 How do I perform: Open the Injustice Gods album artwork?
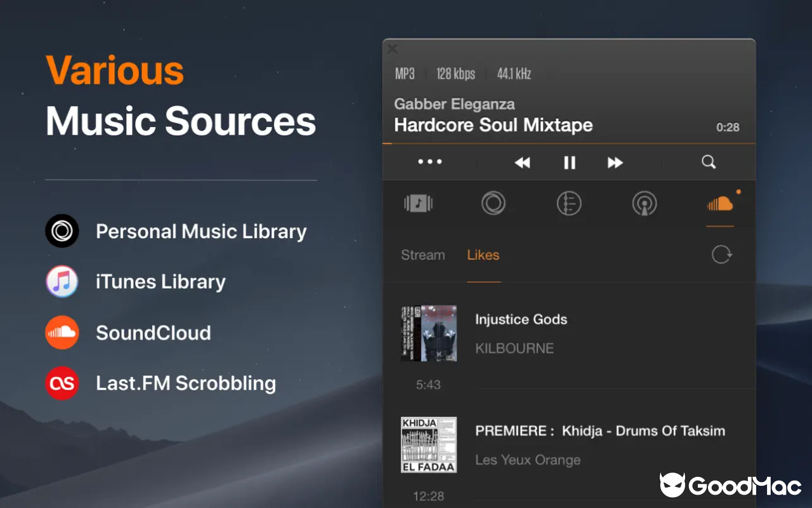(x=429, y=333)
